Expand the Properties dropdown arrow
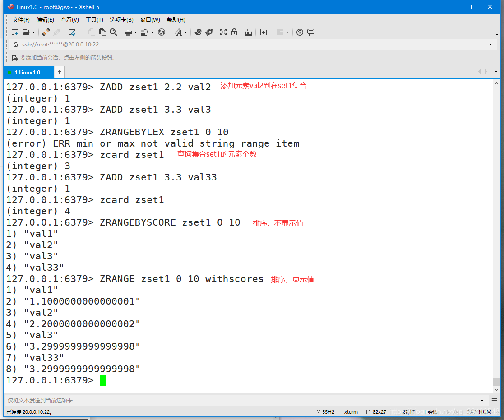 79,32
